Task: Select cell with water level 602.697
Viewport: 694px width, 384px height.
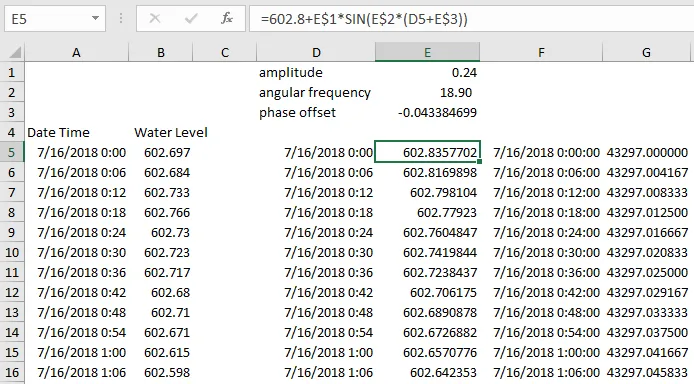Action: [161, 153]
